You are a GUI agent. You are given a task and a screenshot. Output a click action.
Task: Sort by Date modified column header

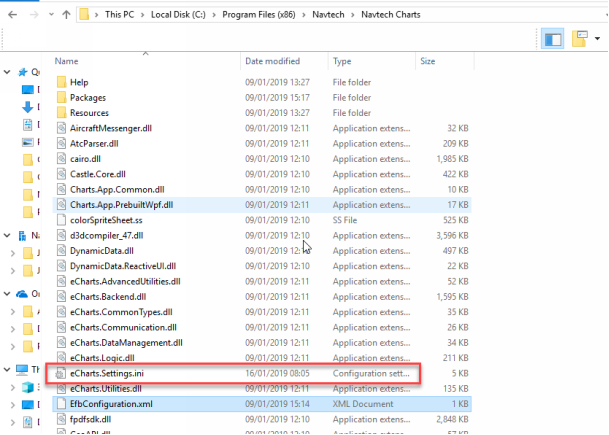point(273,61)
